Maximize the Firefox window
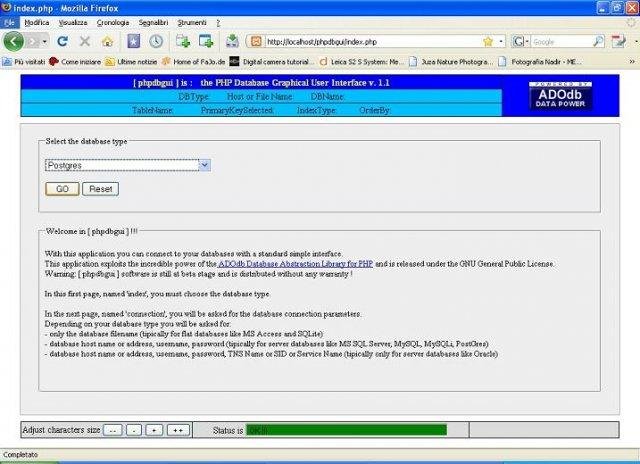Screen dimensions: 640x464 pos(617,7)
